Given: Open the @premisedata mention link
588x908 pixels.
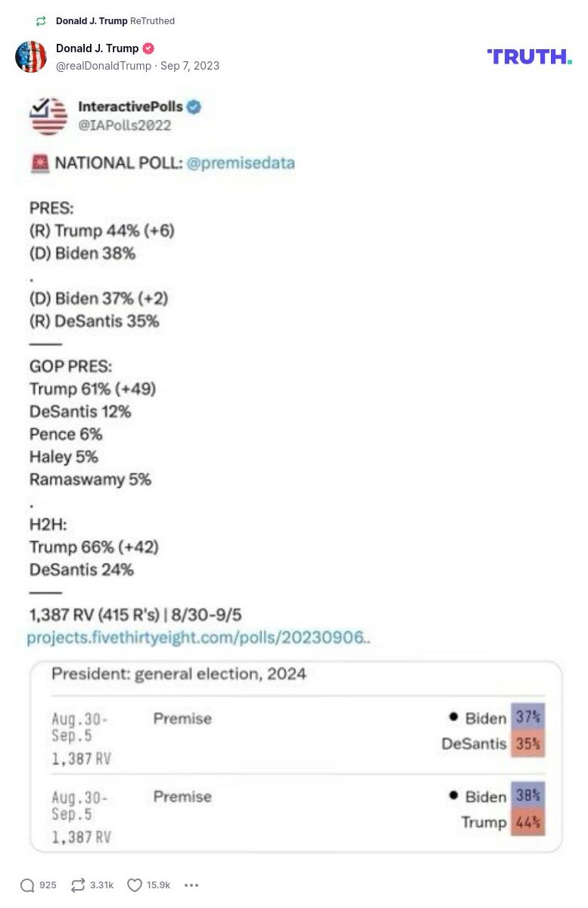Looking at the screenshot, I should [241, 163].
